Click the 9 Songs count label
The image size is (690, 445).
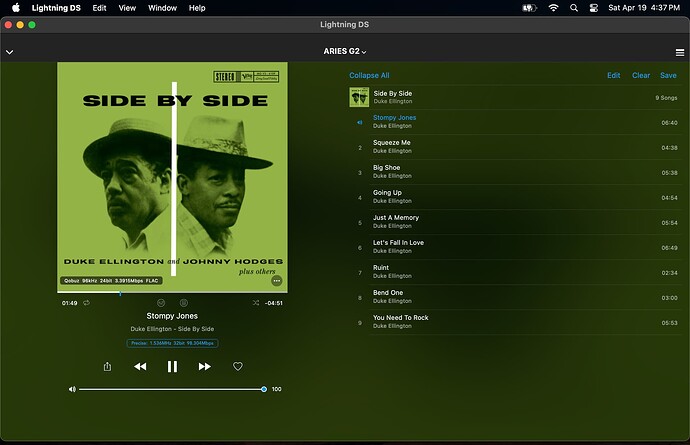pyautogui.click(x=666, y=98)
